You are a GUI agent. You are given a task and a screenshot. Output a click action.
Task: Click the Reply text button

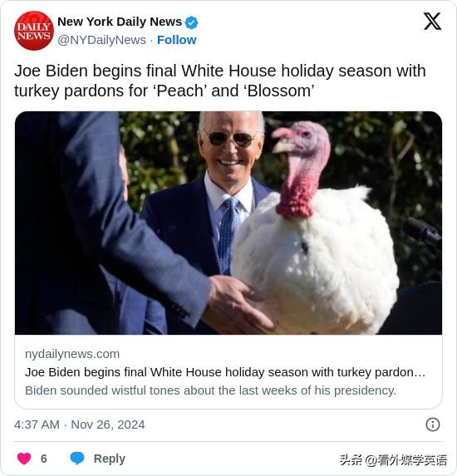click(110, 459)
